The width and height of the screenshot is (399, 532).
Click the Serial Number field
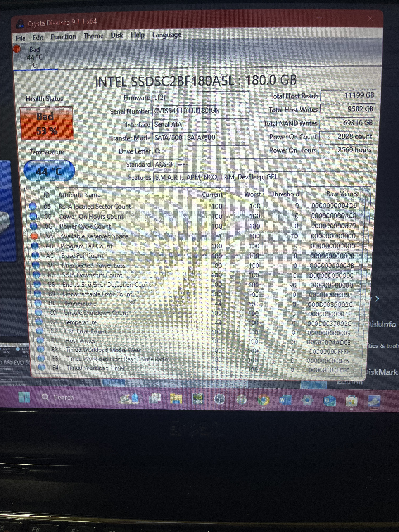(x=201, y=111)
